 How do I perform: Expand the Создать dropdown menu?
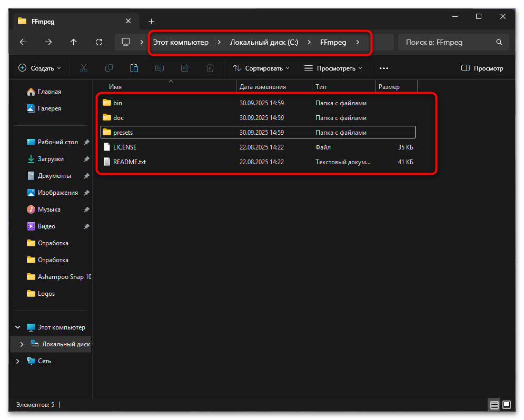[39, 68]
